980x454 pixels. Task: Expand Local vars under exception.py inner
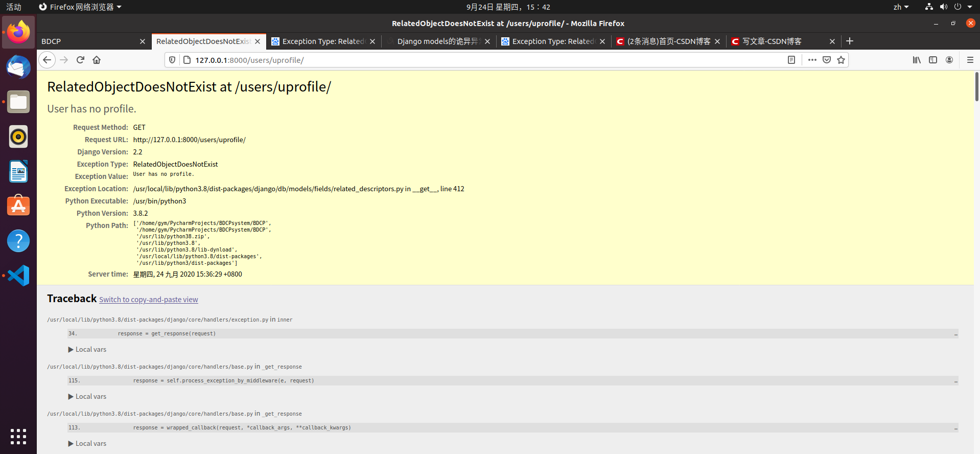(87, 350)
